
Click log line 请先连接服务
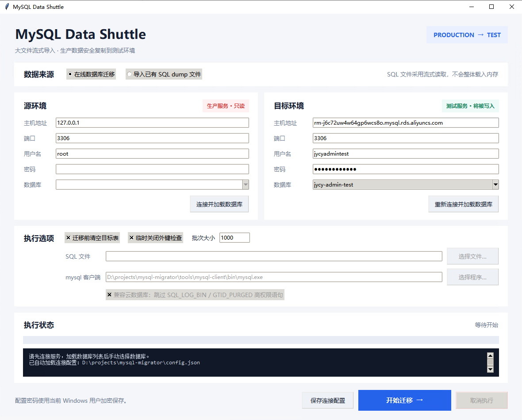(89, 356)
